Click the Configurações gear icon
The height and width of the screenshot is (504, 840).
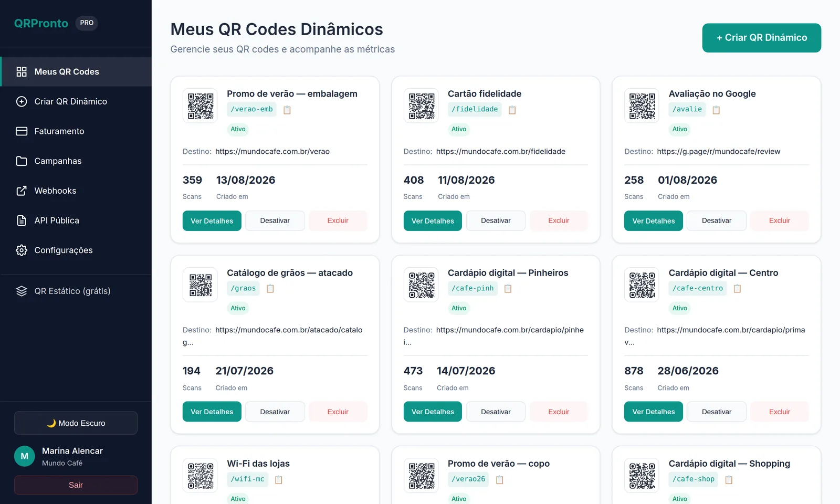click(22, 250)
